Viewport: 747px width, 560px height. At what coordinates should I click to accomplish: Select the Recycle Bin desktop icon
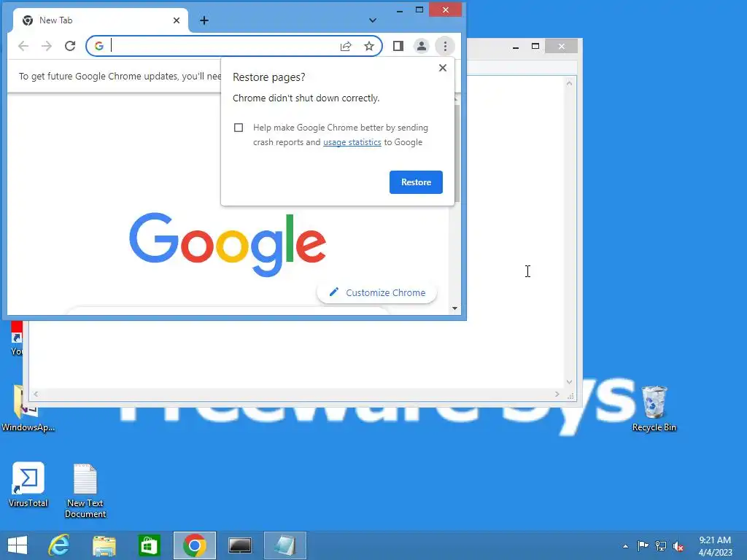click(654, 408)
